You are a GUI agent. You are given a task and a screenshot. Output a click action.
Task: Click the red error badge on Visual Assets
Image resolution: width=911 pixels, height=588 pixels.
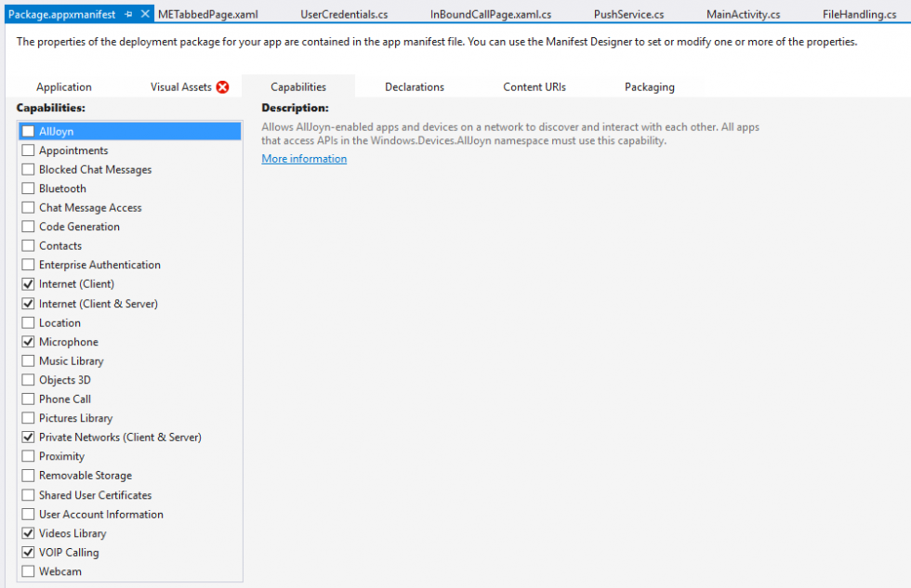(x=223, y=86)
